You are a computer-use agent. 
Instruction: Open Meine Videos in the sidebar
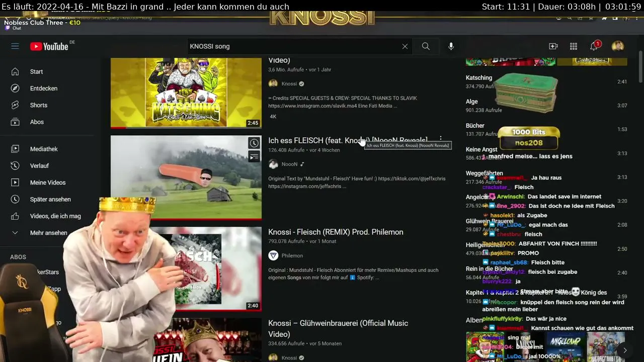tap(47, 183)
